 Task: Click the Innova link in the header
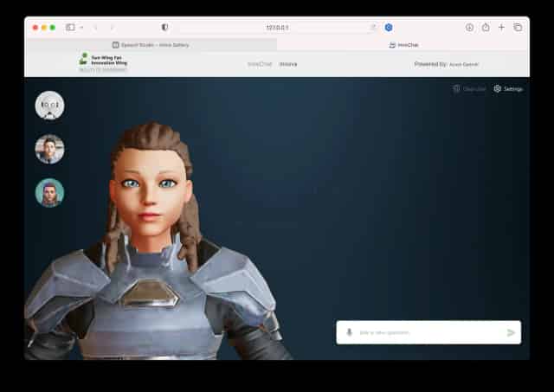click(288, 64)
